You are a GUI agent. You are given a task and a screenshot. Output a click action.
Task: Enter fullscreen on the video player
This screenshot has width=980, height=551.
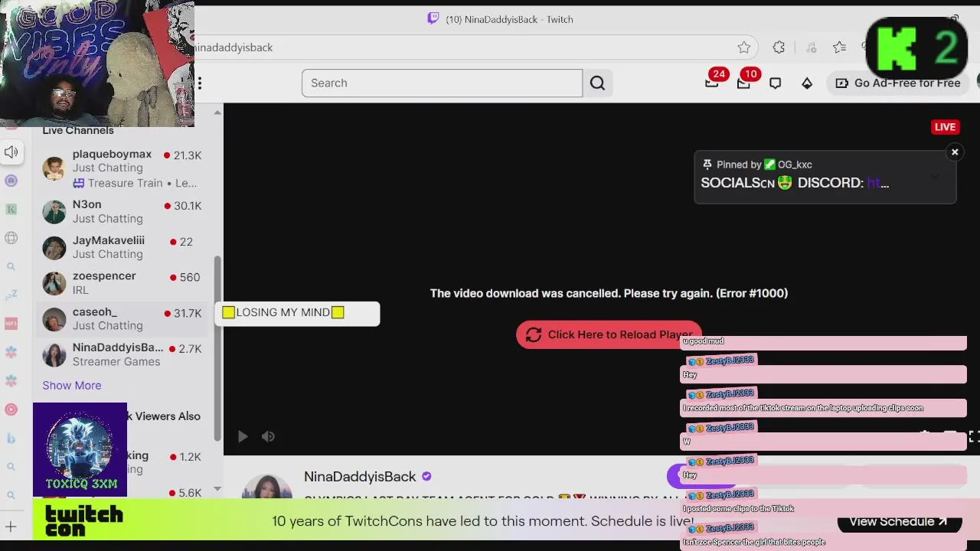click(x=974, y=436)
